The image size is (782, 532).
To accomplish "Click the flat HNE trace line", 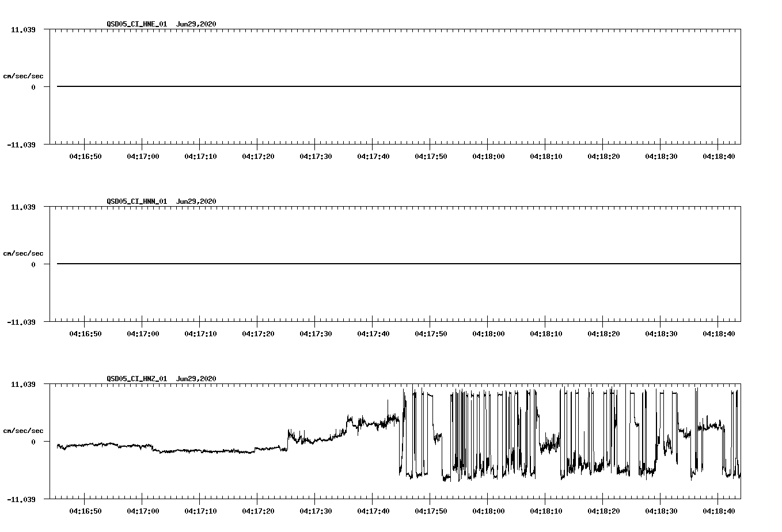I will pyautogui.click(x=398, y=86).
